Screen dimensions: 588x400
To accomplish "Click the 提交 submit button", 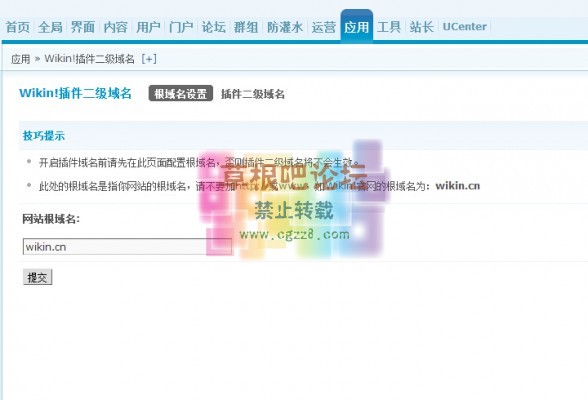I will click(37, 277).
